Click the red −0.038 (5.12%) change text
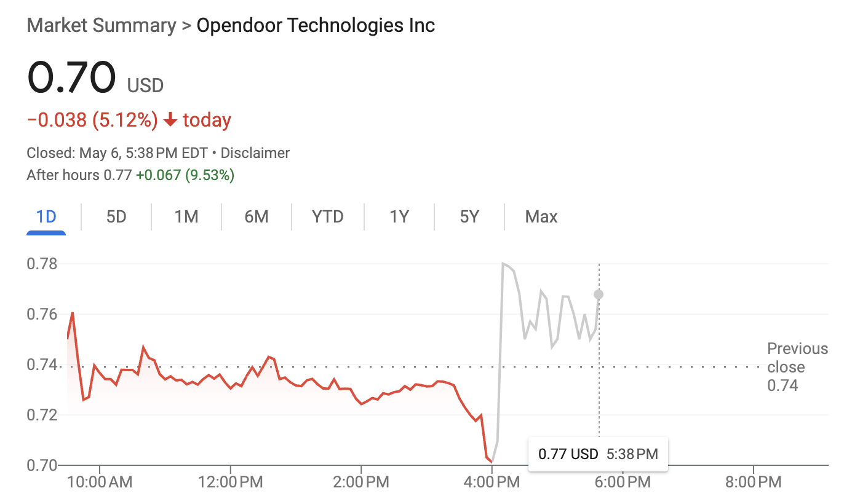 92,120
